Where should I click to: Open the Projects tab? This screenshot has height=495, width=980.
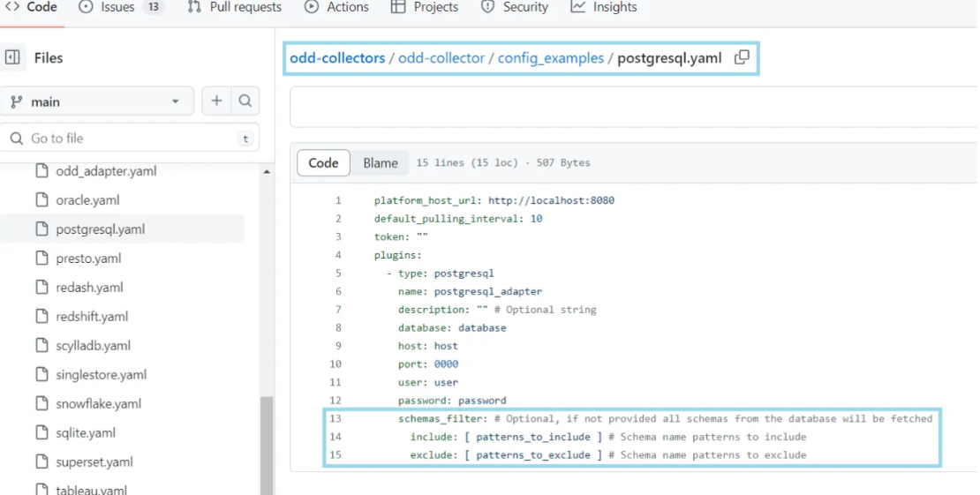point(425,7)
